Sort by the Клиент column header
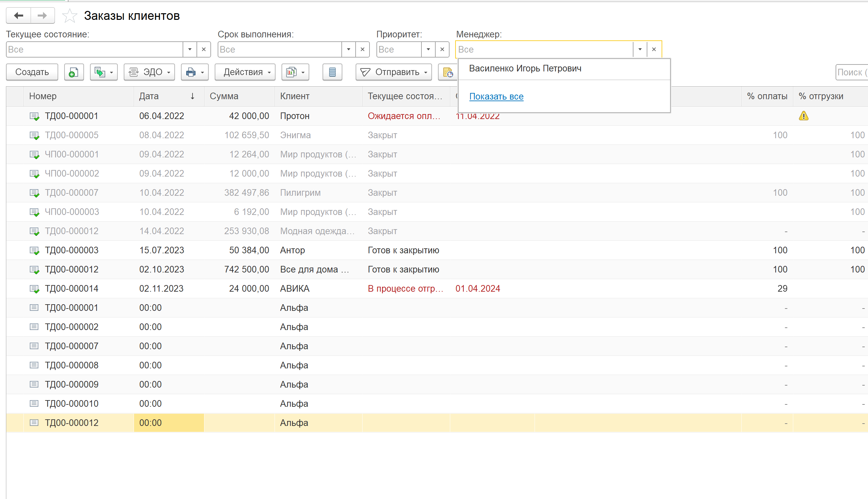This screenshot has height=499, width=868. pyautogui.click(x=319, y=96)
